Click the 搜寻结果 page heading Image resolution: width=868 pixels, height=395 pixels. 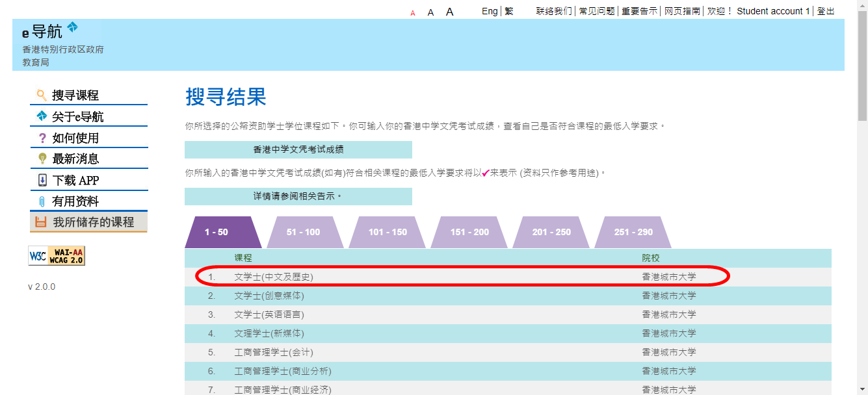click(x=226, y=97)
